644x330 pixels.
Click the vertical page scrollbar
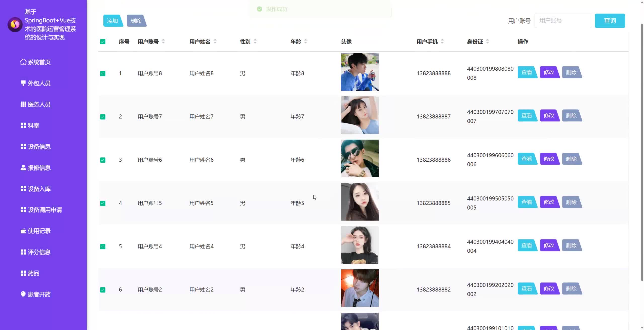[642, 151]
